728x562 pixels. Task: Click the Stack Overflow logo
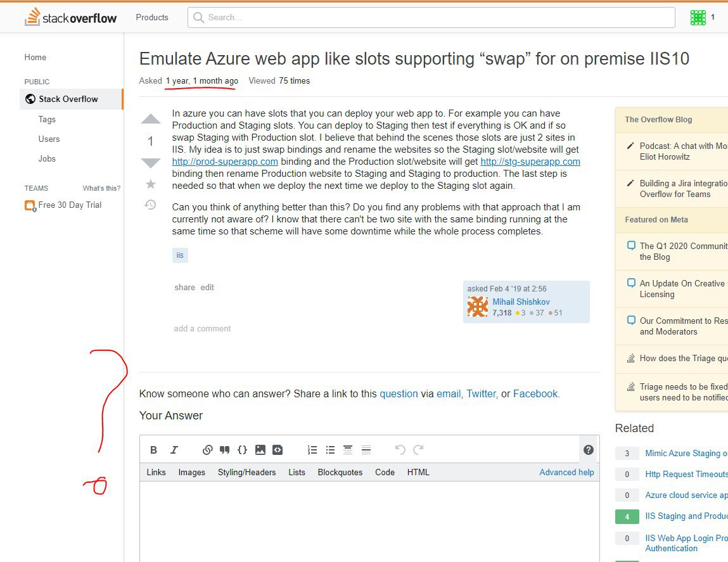coord(70,17)
